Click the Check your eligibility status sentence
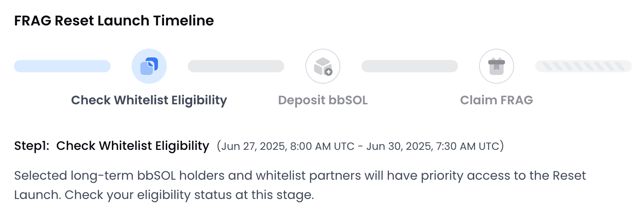The width and height of the screenshot is (644, 213). (190, 195)
